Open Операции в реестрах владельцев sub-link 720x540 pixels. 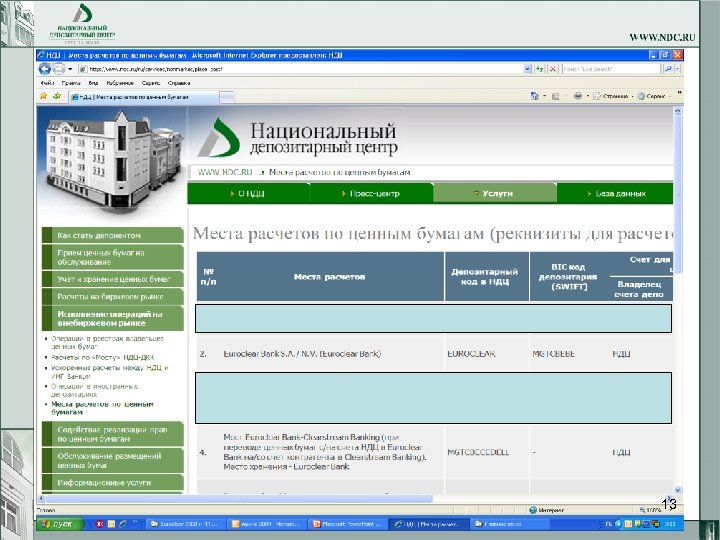click(x=107, y=342)
